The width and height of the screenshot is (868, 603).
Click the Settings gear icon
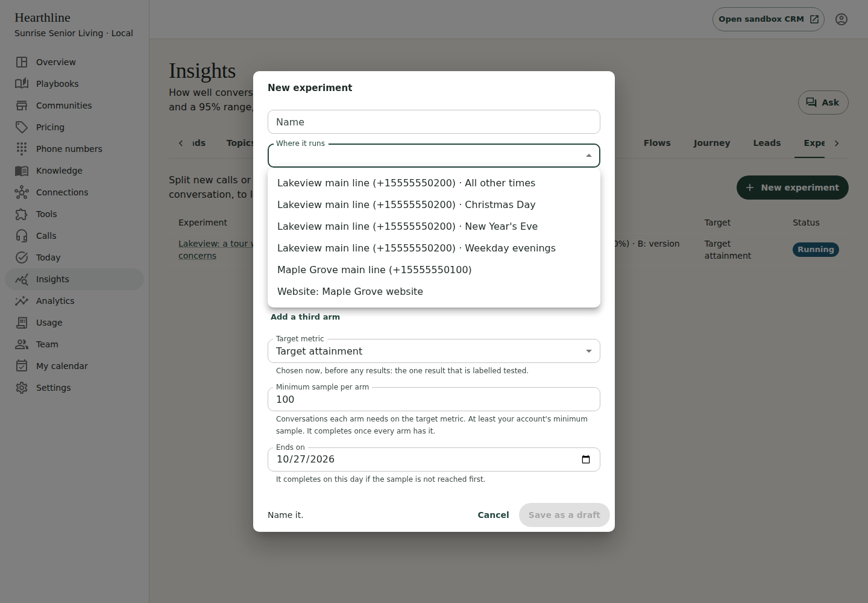coord(22,388)
